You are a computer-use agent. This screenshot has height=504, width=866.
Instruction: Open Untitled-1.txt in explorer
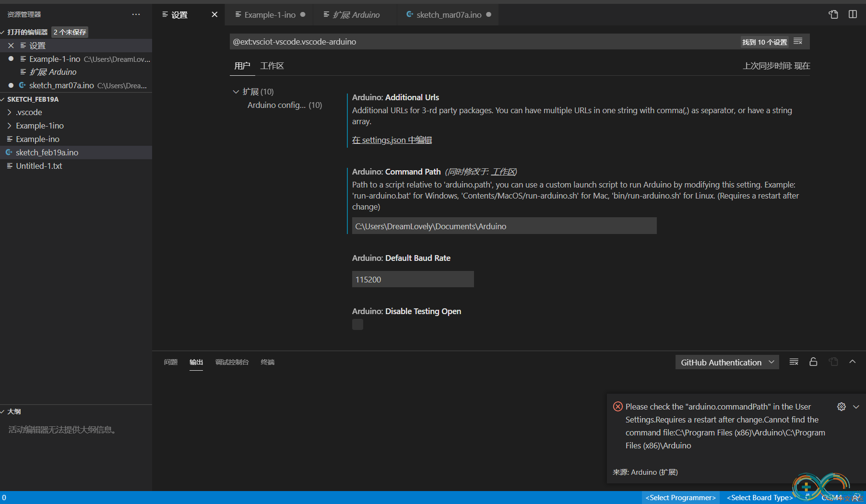[x=76, y=166]
